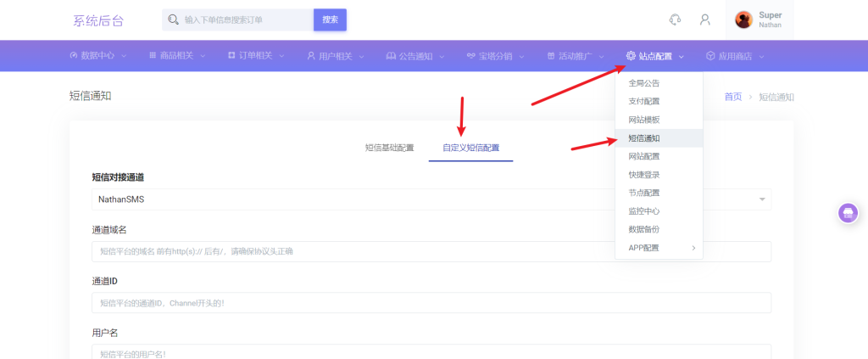This screenshot has width=868, height=359.
Task: Select 短信通知 menu entry
Action: [659, 138]
